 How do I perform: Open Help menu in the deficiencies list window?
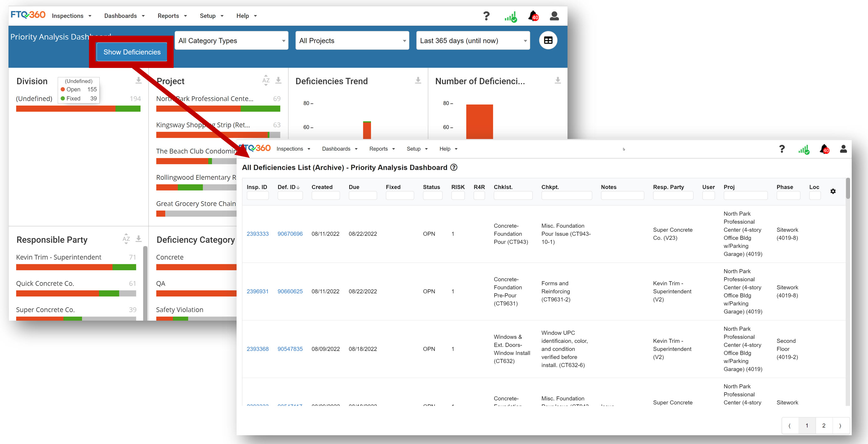(x=448, y=149)
